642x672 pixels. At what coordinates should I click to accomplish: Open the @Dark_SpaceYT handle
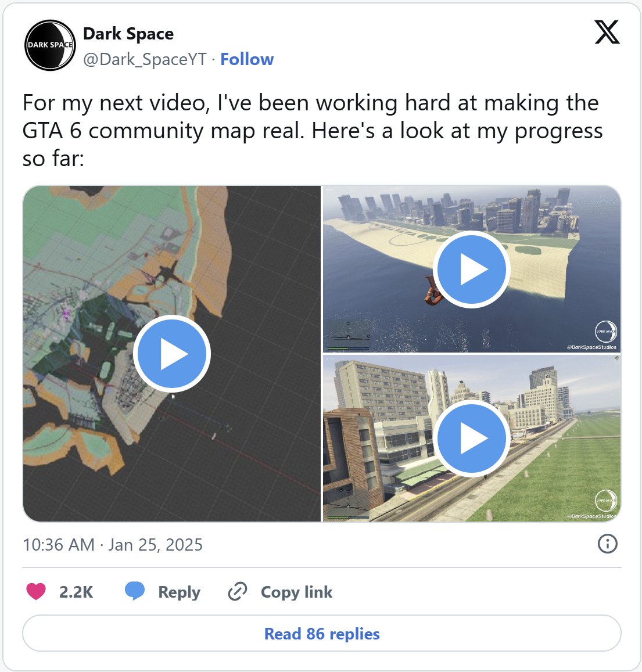point(145,59)
